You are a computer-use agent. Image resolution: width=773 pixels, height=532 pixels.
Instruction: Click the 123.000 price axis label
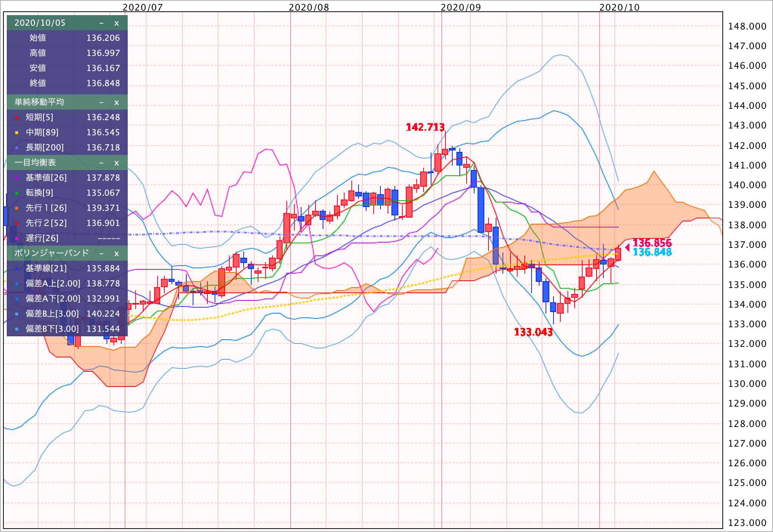(x=747, y=523)
